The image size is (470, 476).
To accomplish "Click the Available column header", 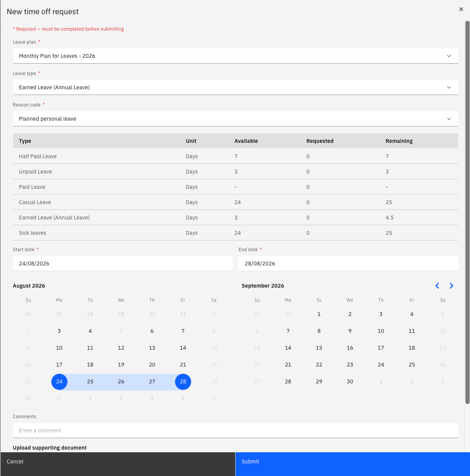I will pyautogui.click(x=246, y=141).
